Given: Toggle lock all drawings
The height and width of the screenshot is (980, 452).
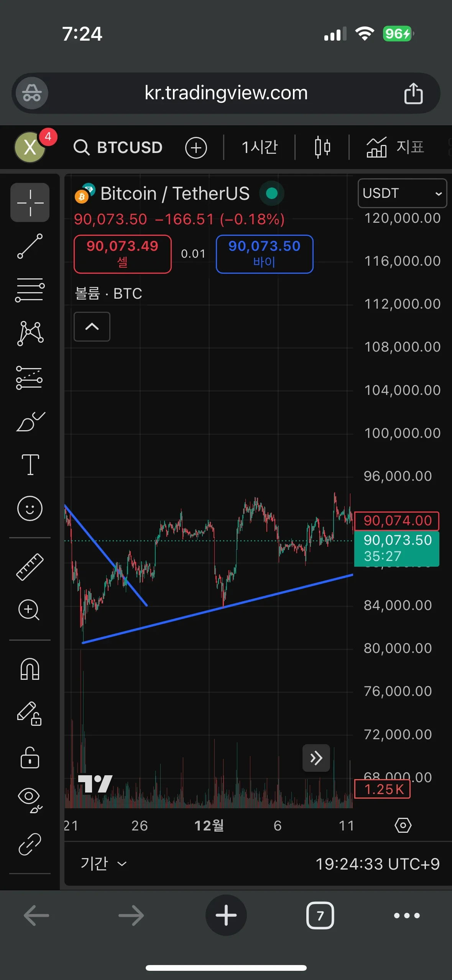Looking at the screenshot, I should click(x=30, y=758).
